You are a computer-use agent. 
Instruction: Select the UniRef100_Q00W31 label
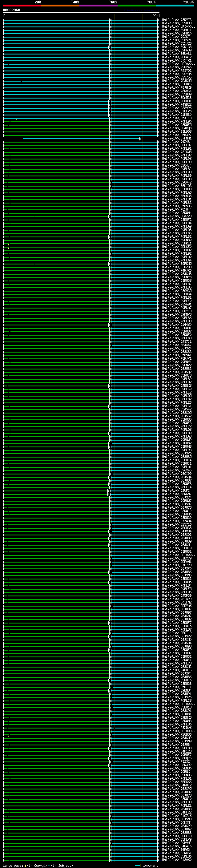point(176,101)
